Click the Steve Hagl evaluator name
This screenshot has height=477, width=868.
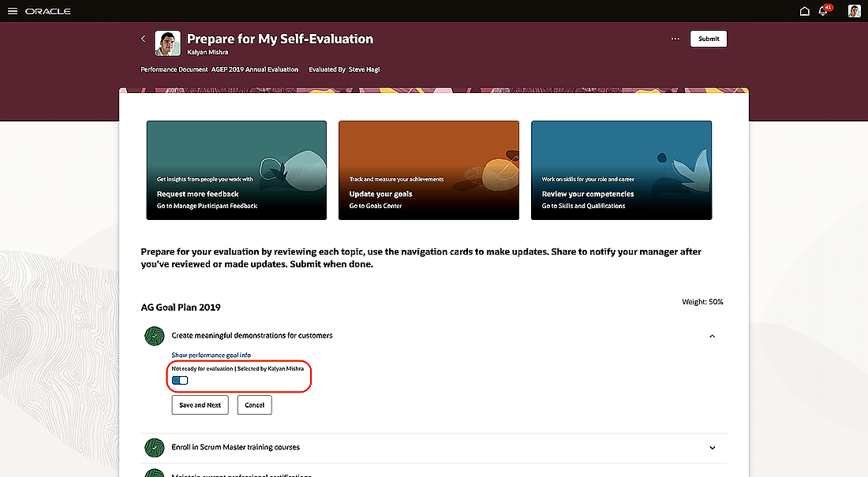[x=365, y=69]
